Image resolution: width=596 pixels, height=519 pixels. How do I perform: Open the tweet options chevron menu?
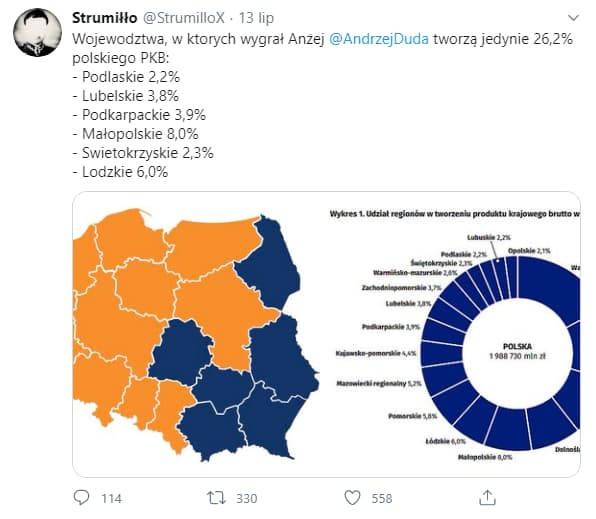coord(573,17)
